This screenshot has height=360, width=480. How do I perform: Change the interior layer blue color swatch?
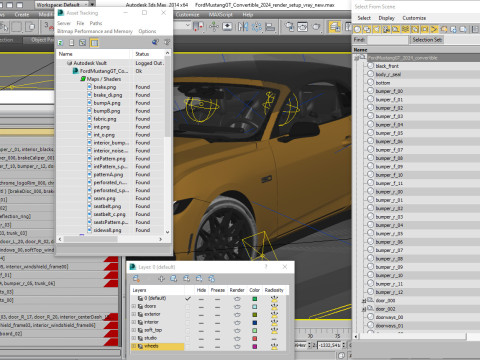pos(255,322)
